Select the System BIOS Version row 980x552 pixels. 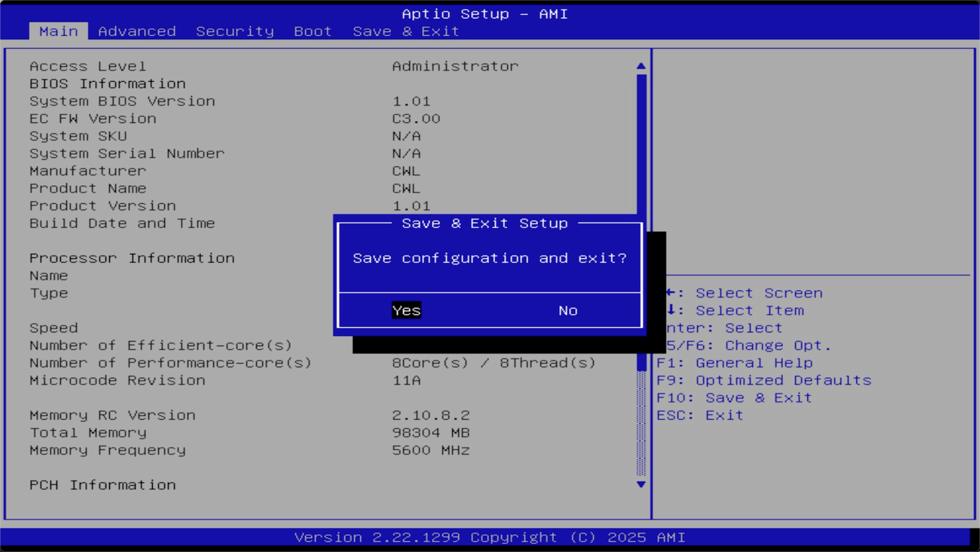[122, 101]
